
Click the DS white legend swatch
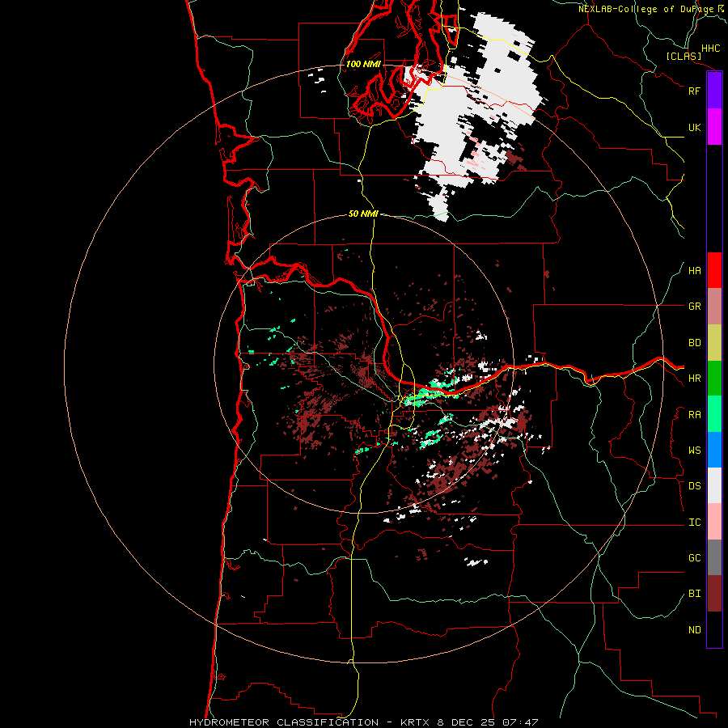tap(714, 485)
